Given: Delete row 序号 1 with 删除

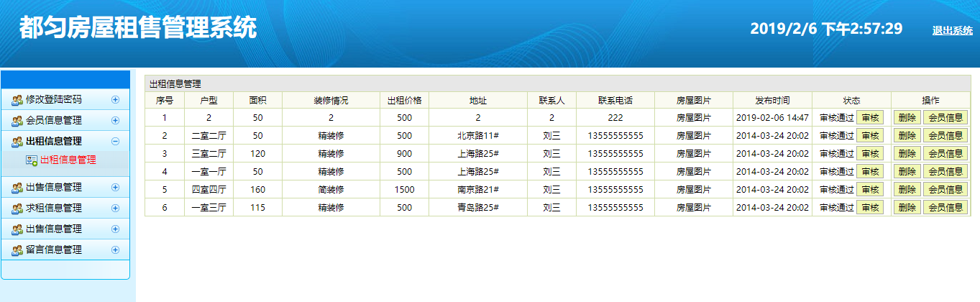Looking at the screenshot, I should point(907,117).
